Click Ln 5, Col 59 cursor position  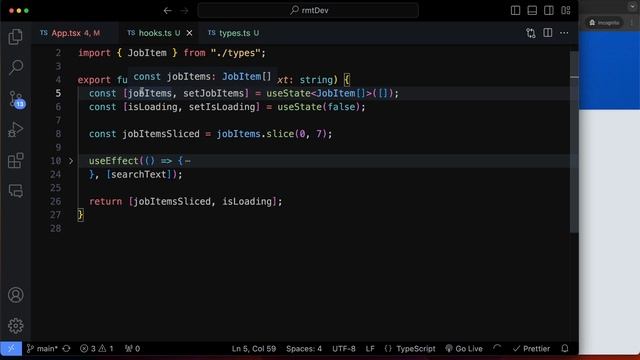[x=254, y=349]
